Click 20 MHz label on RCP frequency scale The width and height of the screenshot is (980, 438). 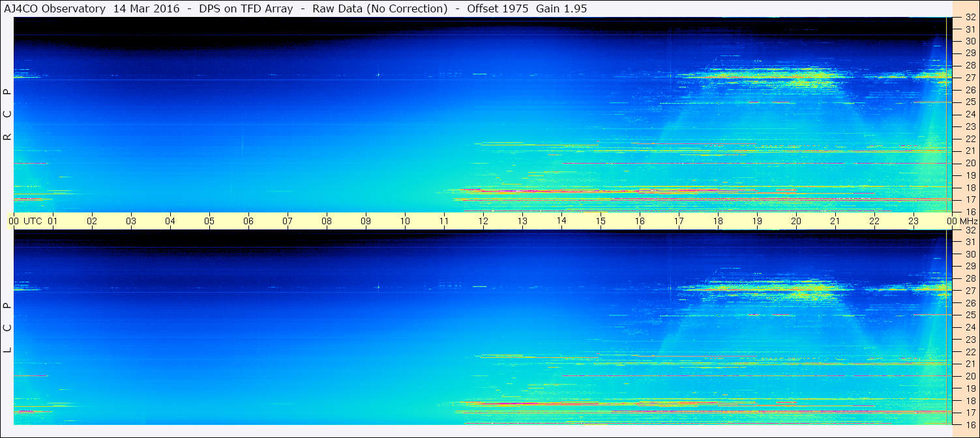click(x=970, y=163)
